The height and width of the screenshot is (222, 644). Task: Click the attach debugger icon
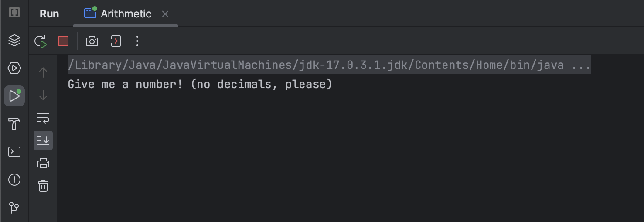115,41
